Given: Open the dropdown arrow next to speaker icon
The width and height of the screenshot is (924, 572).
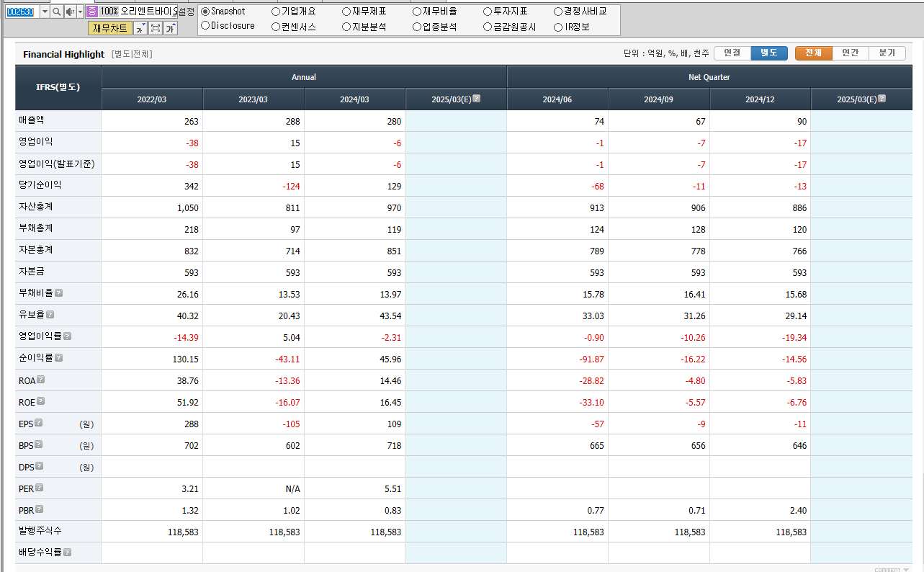Looking at the screenshot, I should tap(80, 12).
